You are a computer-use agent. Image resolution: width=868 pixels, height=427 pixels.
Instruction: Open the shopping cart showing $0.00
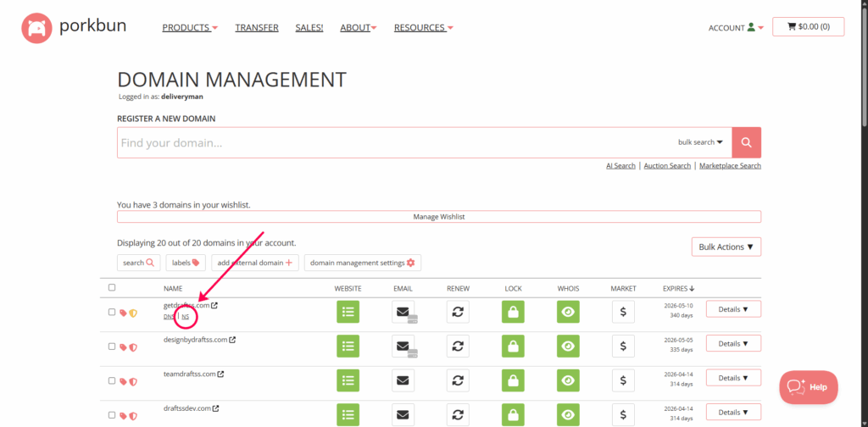tap(808, 27)
